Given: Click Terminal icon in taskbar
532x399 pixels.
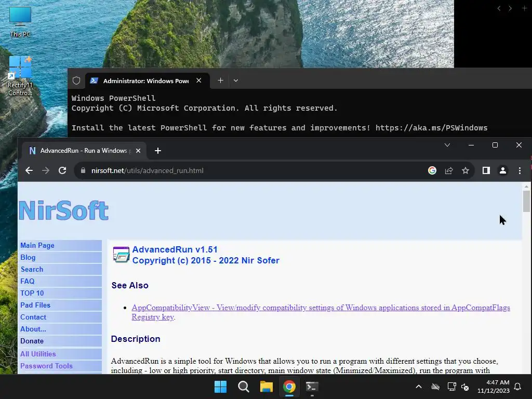Looking at the screenshot, I should tap(312, 387).
